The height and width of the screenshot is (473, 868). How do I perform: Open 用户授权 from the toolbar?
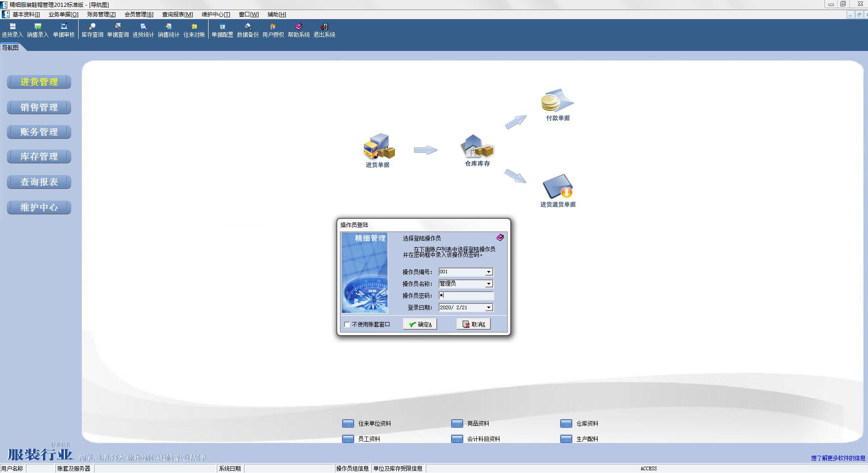(273, 30)
